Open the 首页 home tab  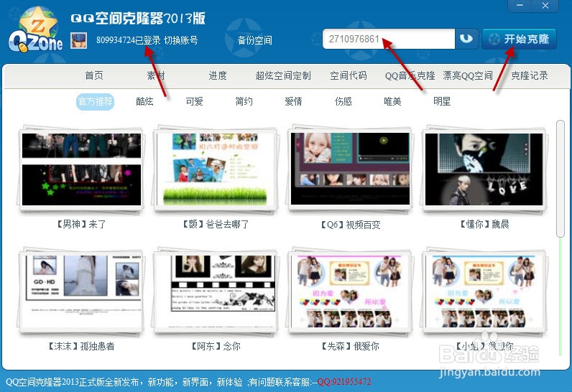tap(94, 75)
